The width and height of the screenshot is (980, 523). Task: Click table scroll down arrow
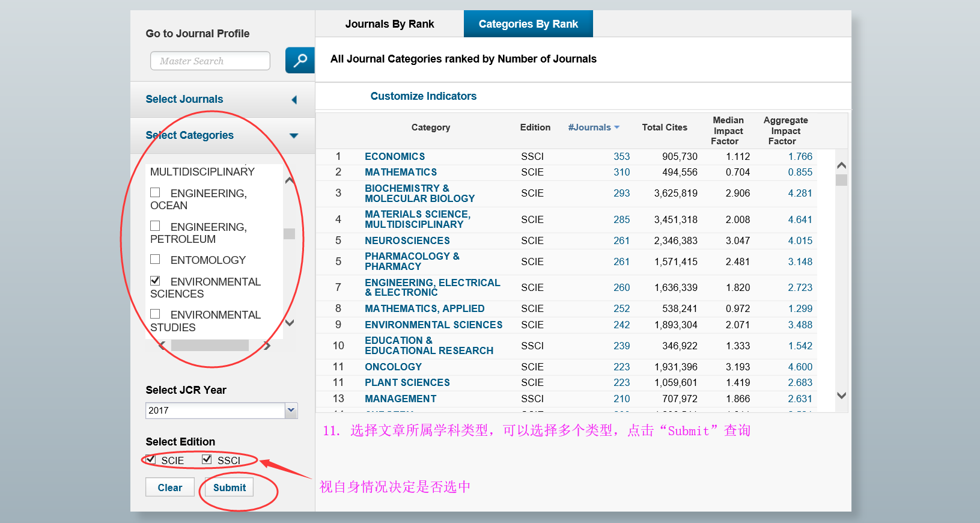(842, 396)
